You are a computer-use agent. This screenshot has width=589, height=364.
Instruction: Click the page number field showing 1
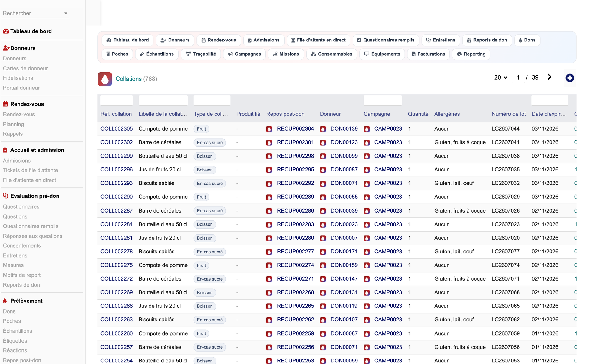coord(518,77)
